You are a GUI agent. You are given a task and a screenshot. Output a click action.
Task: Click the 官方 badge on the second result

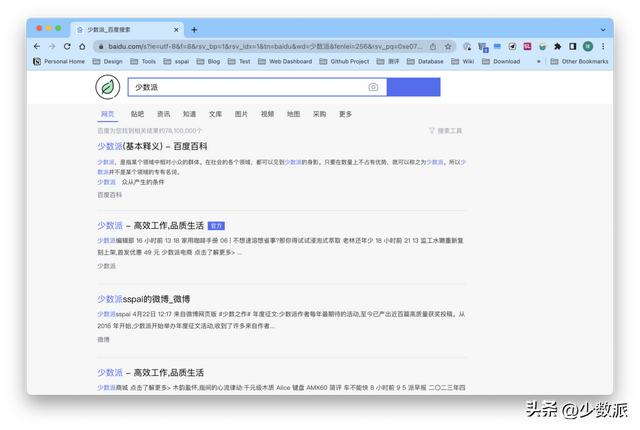[216, 226]
